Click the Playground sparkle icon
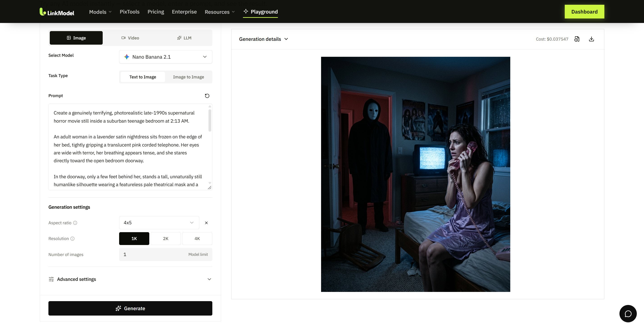Screen dimensions: 644x323 click(x=246, y=11)
